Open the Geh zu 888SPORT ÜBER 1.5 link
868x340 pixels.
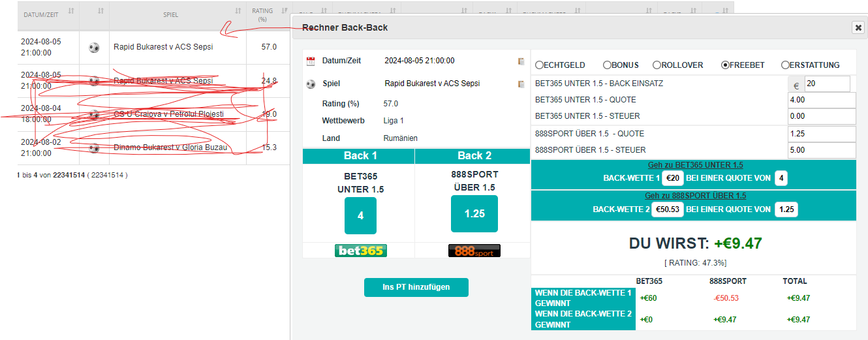click(695, 196)
